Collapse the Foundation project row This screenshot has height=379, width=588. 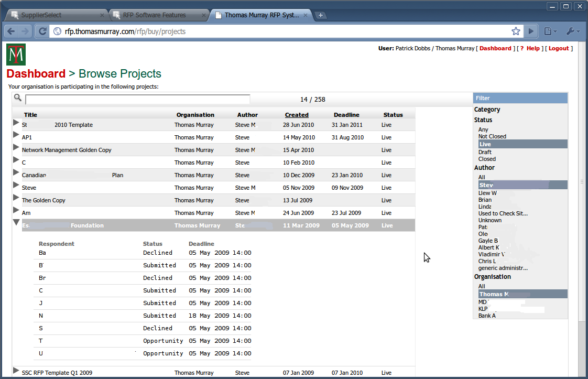[16, 222]
